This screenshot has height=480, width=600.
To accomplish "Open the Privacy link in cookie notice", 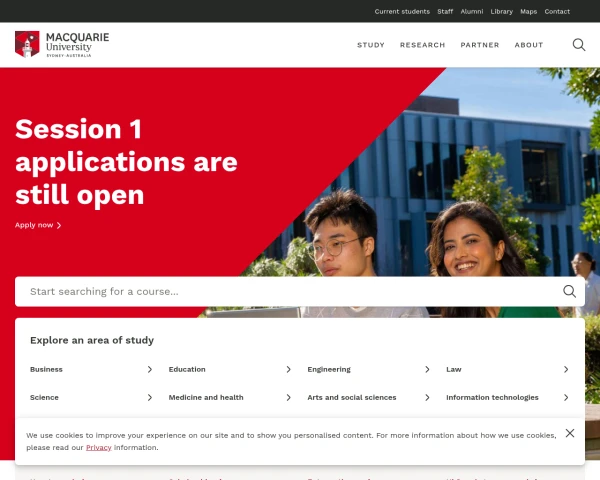I will [98, 447].
